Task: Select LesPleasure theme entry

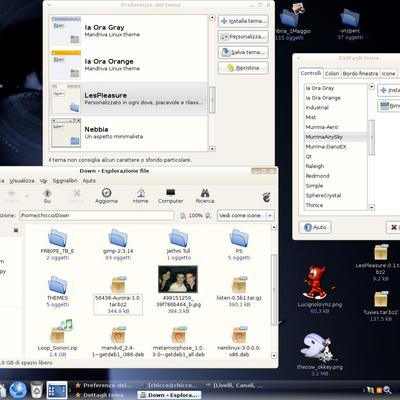Action: point(128,99)
